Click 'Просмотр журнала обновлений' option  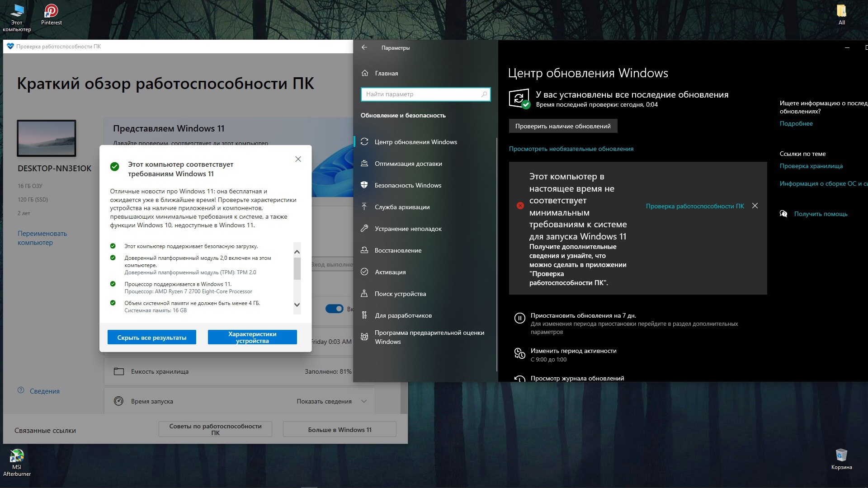[x=577, y=378]
